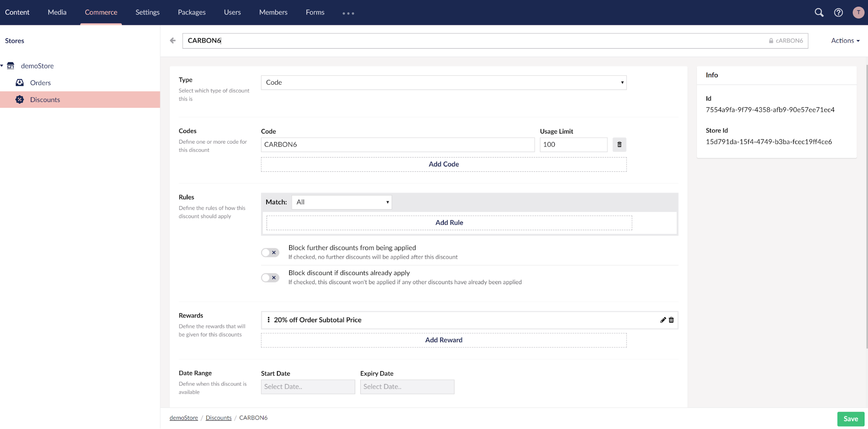Open the Type dropdown showing Code
This screenshot has height=429, width=868.
(x=443, y=82)
